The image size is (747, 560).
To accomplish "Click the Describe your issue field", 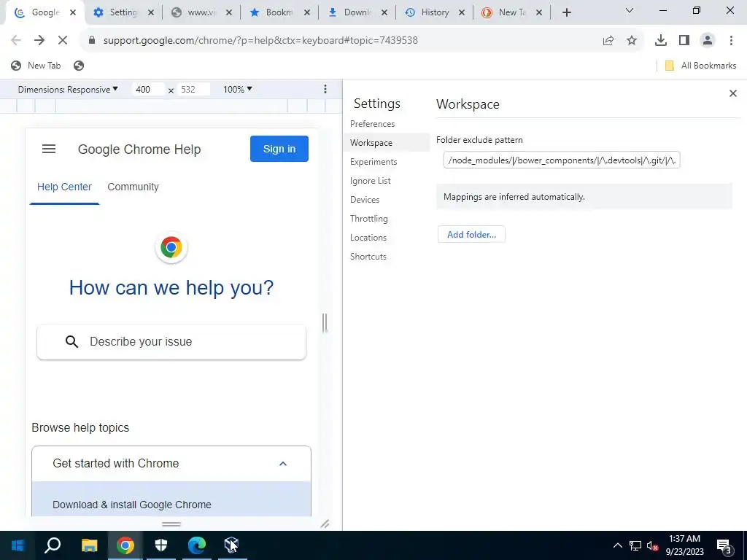I will pos(171,342).
